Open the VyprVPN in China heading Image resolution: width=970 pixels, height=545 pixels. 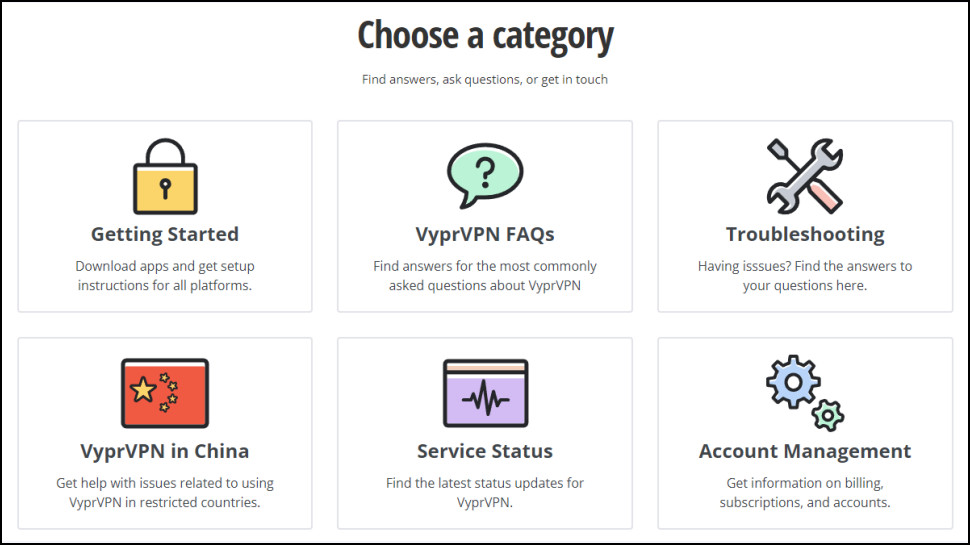(165, 451)
